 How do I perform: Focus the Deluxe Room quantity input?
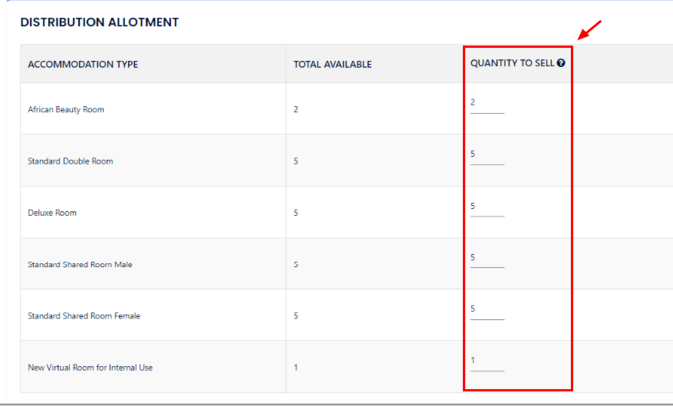tap(486, 208)
